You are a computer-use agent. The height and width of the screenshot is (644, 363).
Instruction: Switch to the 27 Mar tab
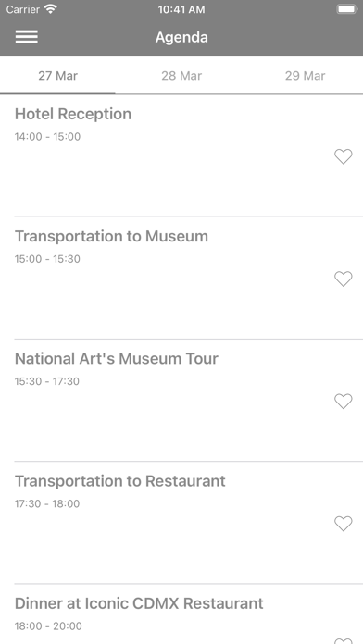click(x=58, y=76)
